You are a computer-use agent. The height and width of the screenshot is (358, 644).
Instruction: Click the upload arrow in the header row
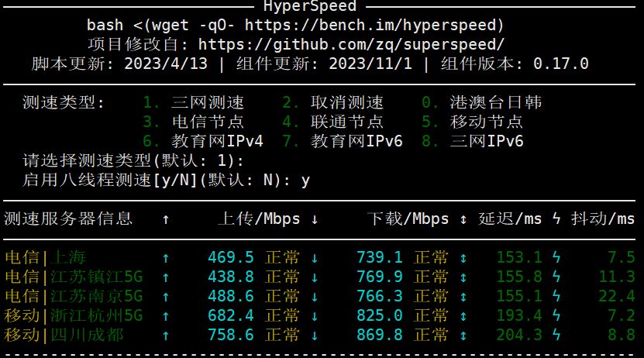pyautogui.click(x=166, y=219)
